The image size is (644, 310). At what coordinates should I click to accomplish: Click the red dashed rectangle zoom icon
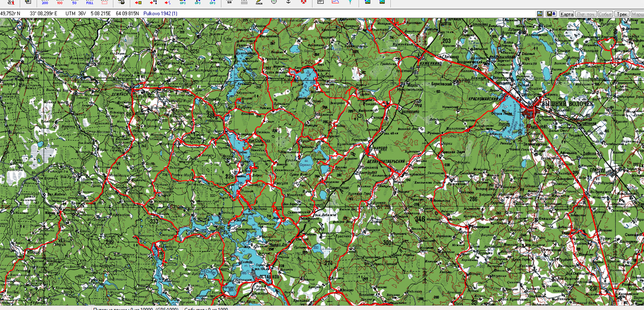(105, 2)
